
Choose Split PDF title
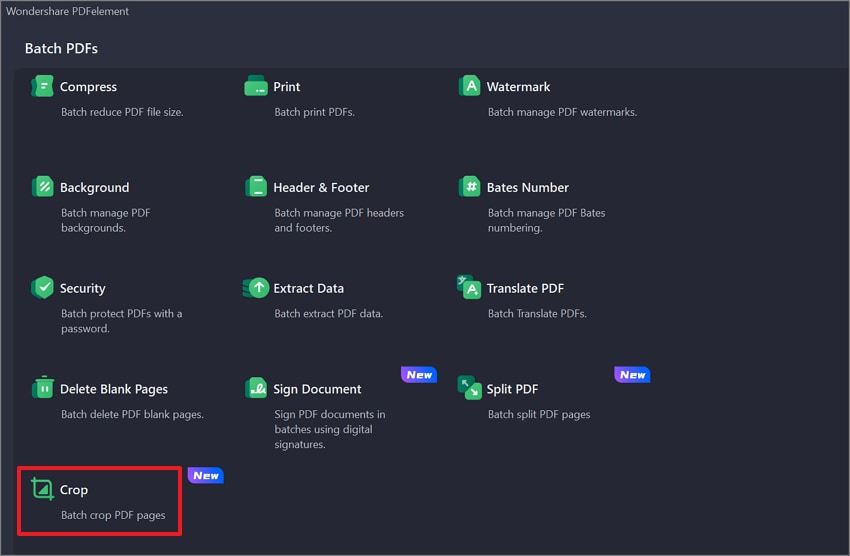point(512,389)
